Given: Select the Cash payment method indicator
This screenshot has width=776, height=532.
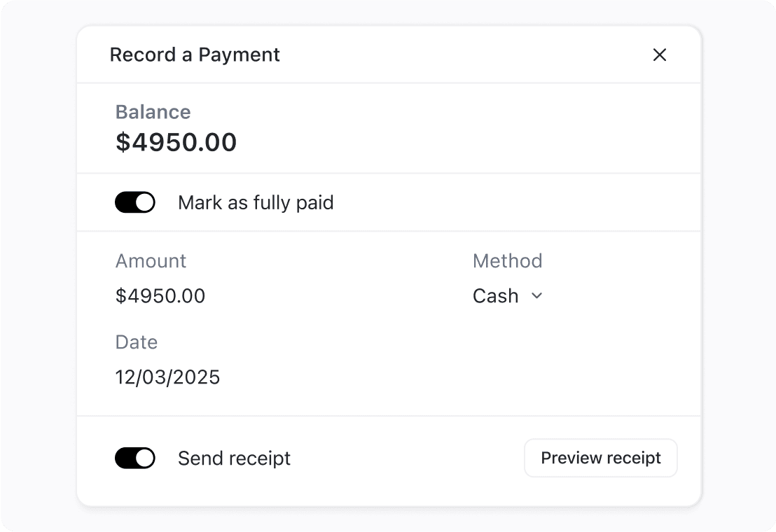Looking at the screenshot, I should pyautogui.click(x=494, y=296).
